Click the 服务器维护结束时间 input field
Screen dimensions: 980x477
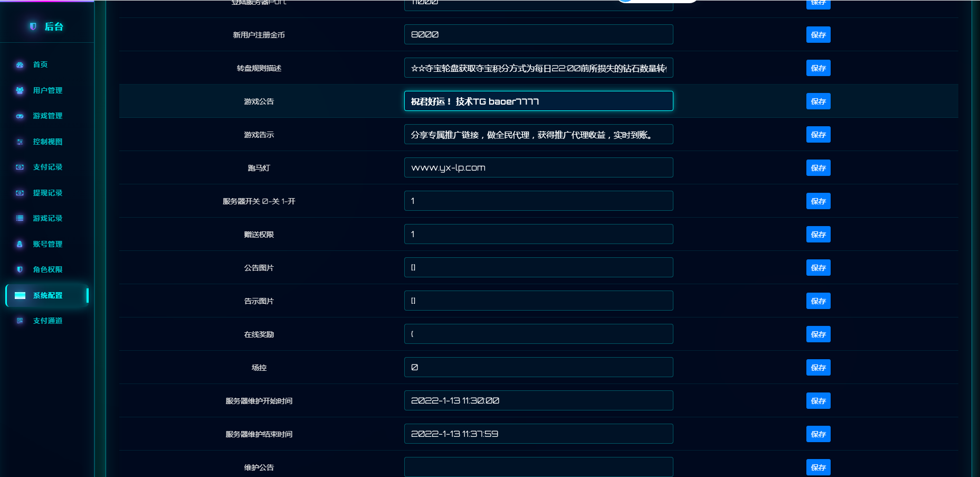pyautogui.click(x=538, y=434)
